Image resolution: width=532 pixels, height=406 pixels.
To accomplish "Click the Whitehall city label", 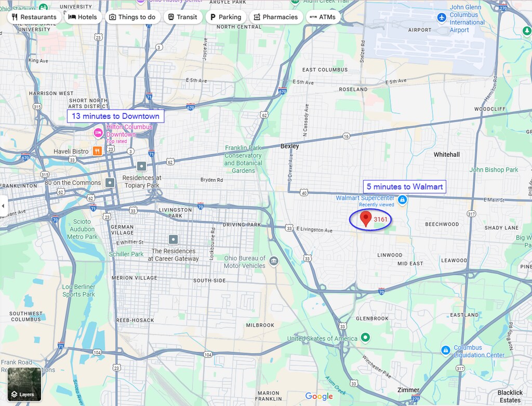I will [x=446, y=155].
